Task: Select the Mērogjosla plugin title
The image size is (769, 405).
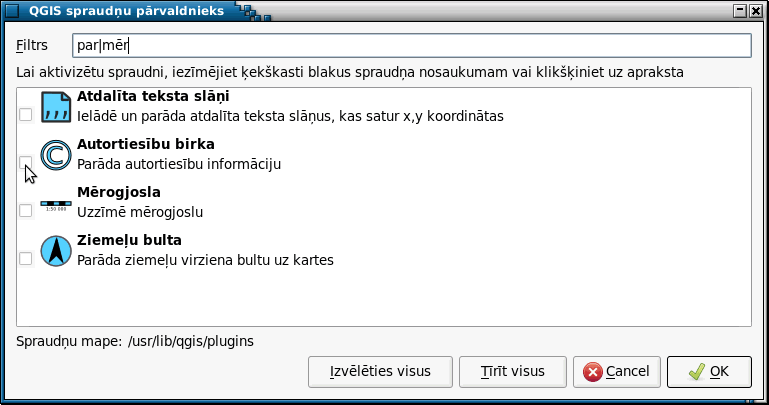Action: (119, 192)
